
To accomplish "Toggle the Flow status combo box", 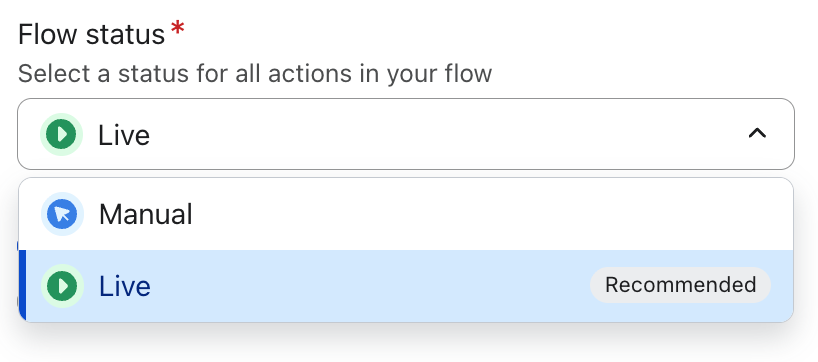I will coord(406,134).
